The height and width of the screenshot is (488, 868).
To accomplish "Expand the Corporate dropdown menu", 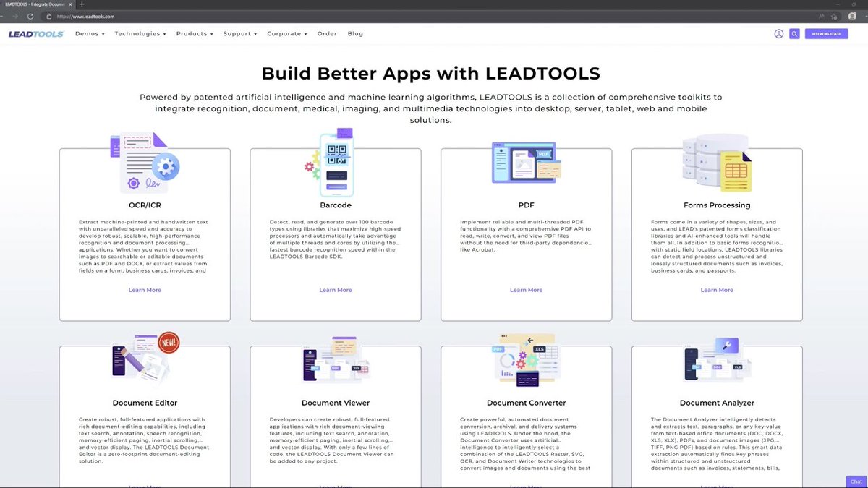I will (287, 33).
